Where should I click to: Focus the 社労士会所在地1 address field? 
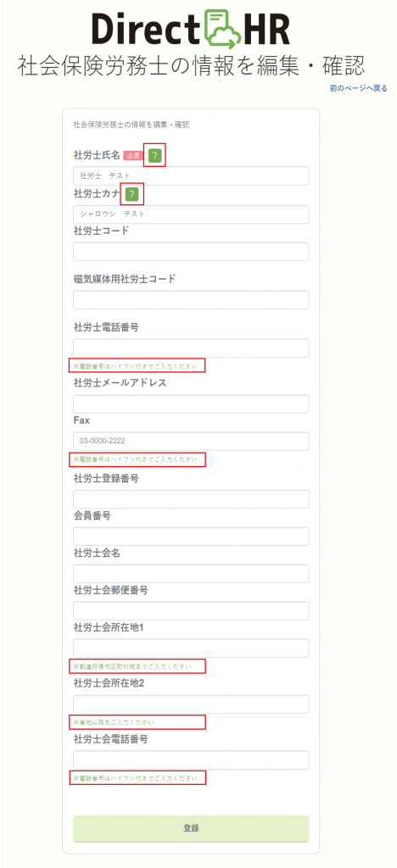[191, 648]
